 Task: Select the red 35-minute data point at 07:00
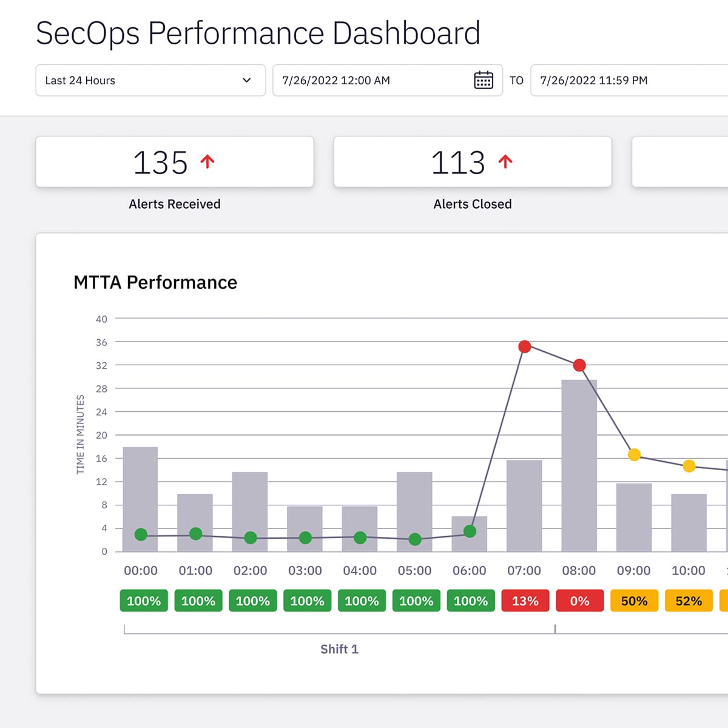click(525, 346)
